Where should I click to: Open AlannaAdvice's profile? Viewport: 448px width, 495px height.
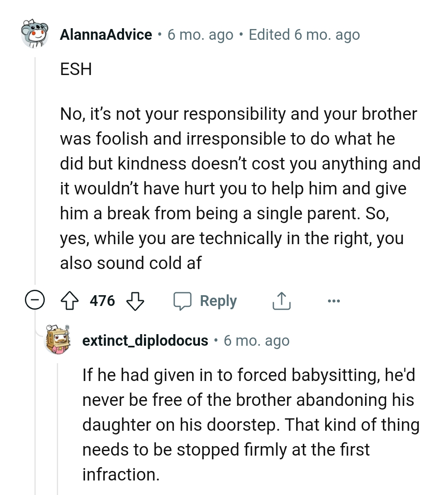coord(106,35)
